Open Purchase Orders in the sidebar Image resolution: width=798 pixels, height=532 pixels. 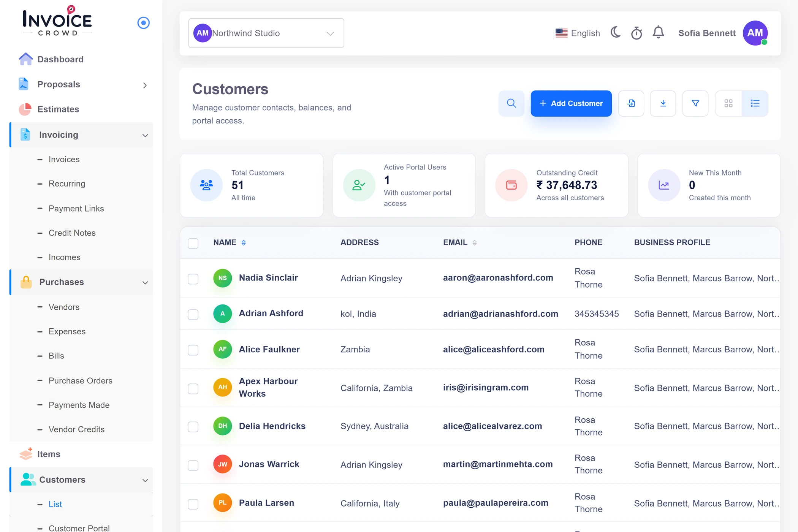(81, 380)
